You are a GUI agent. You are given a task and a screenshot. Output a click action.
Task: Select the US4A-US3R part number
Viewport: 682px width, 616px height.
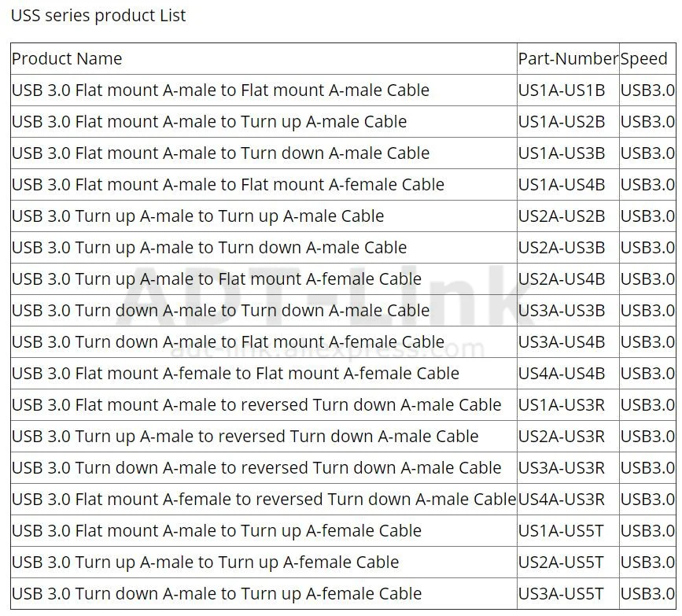(x=562, y=500)
